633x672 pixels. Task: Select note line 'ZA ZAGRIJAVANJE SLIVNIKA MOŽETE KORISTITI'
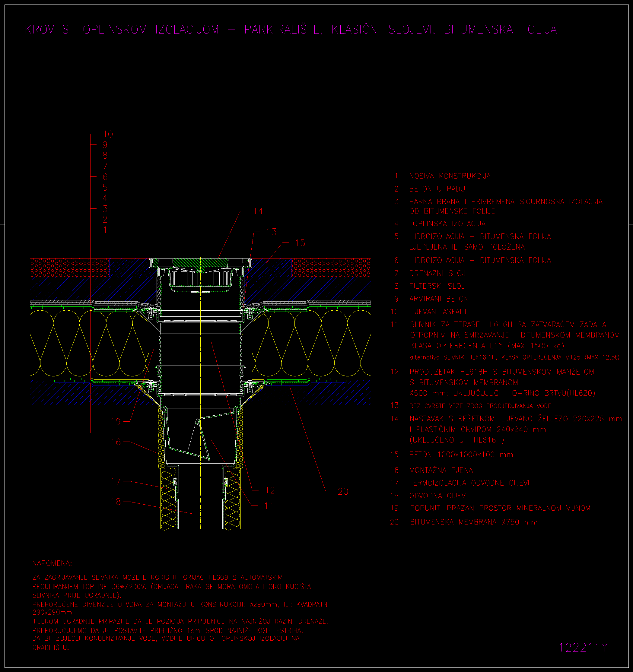pos(157,578)
